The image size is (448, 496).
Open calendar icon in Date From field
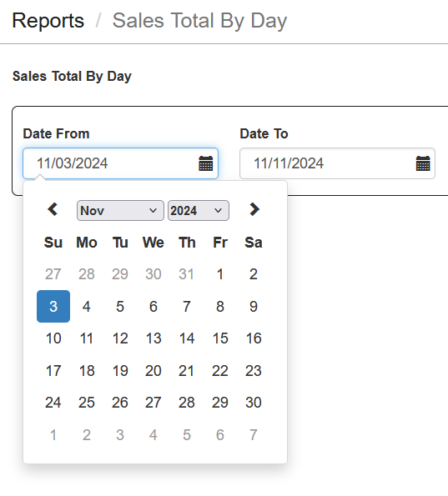coord(206,163)
